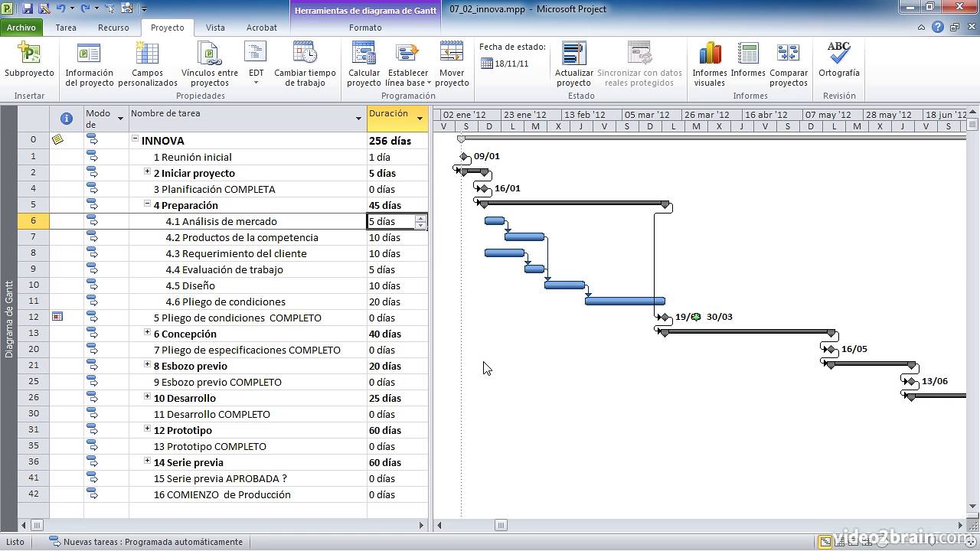Increase duration with the spinner up arrow
The width and height of the screenshot is (980, 551).
[420, 217]
